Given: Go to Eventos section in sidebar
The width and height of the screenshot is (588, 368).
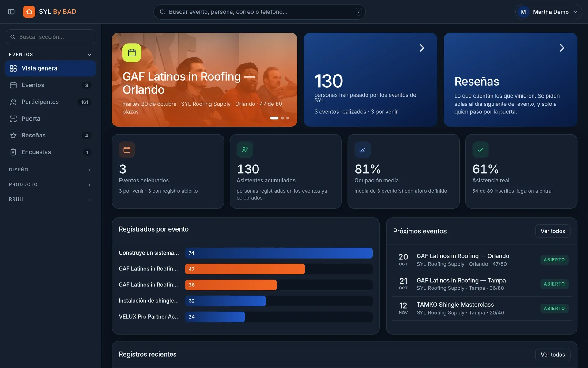Looking at the screenshot, I should (x=51, y=85).
